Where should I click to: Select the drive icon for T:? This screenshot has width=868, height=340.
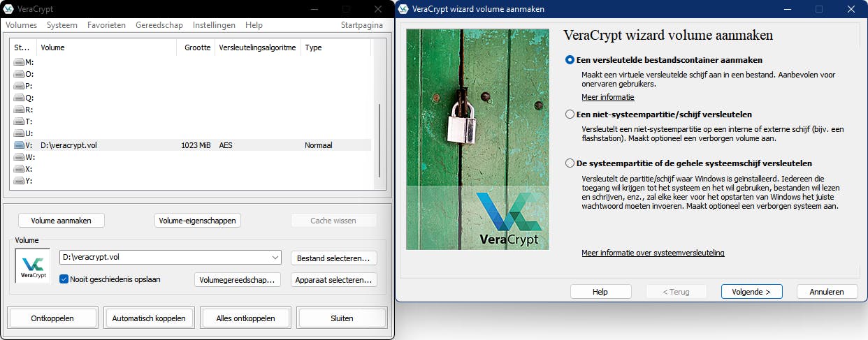(x=19, y=121)
